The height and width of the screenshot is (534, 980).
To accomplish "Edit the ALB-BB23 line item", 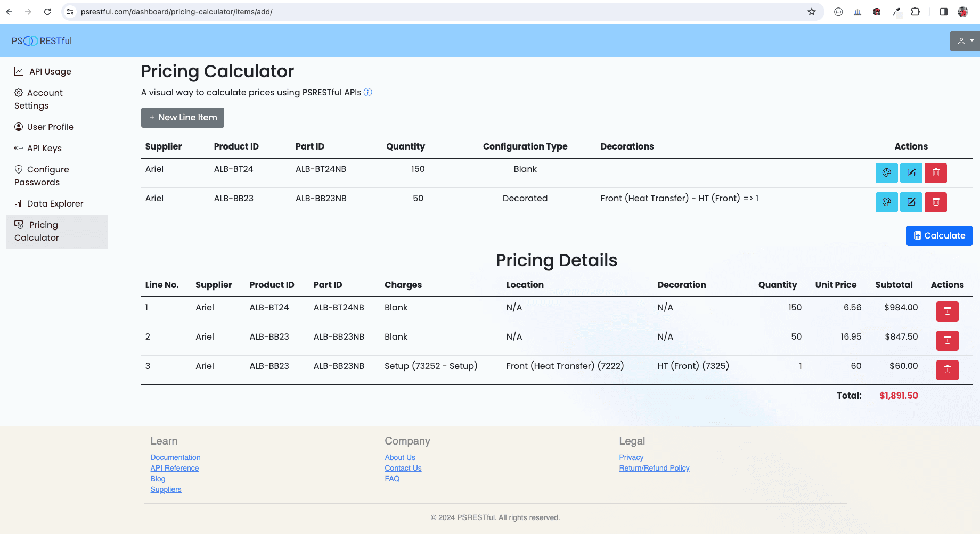I will click(x=911, y=202).
